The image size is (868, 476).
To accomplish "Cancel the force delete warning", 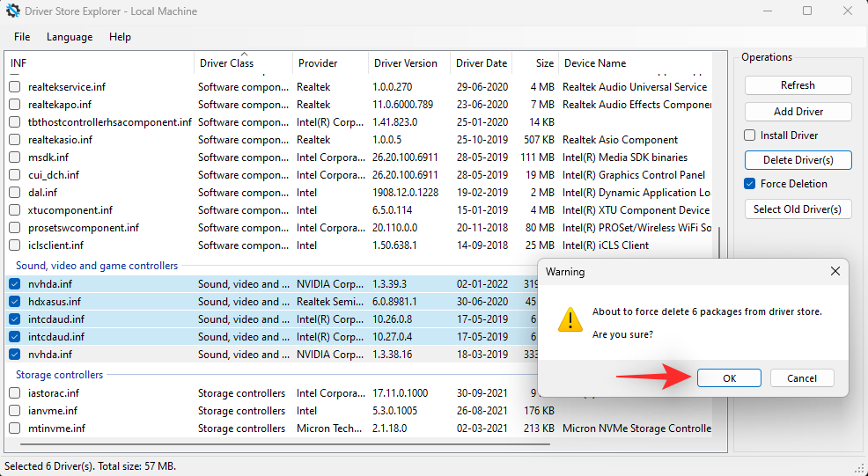I will (x=801, y=378).
